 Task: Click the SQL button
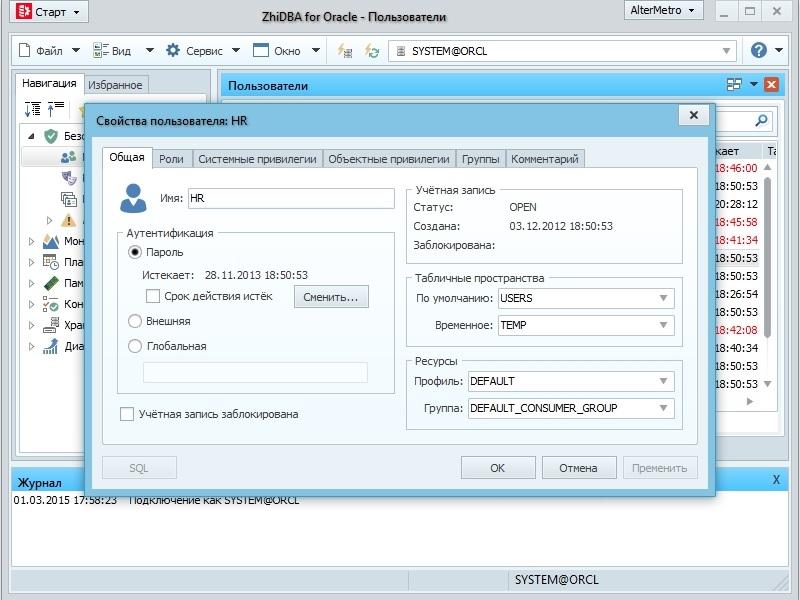point(139,468)
